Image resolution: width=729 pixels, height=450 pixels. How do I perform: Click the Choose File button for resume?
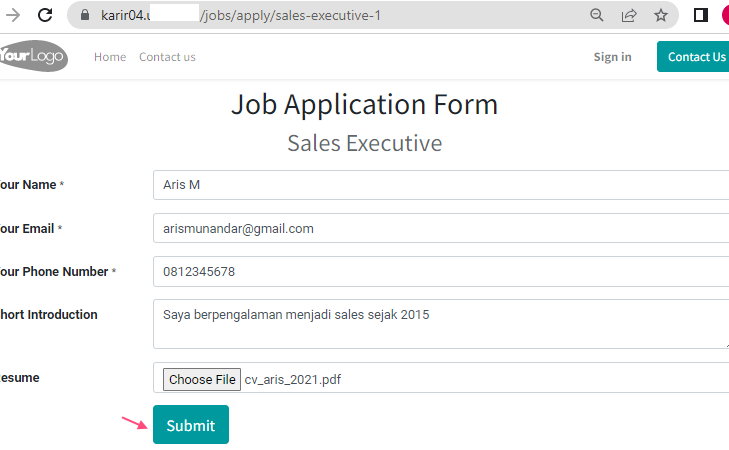pos(202,379)
